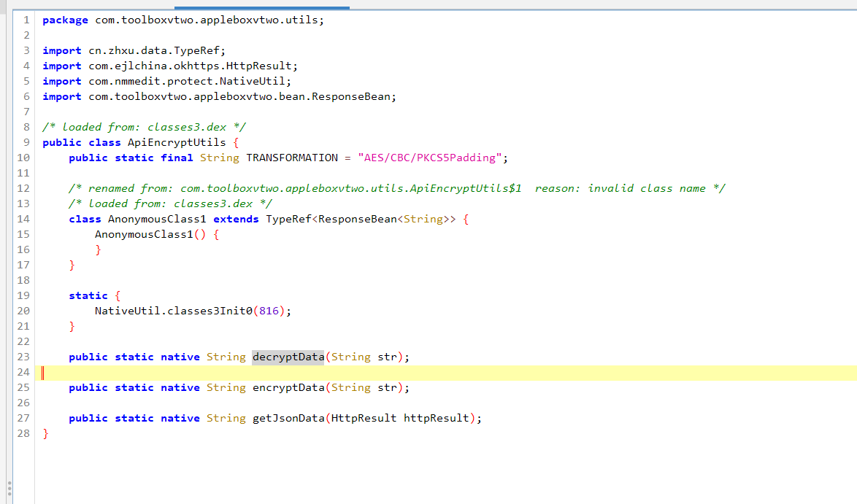
Task: Place the cursor on the highlighted empty line 24
Action: pos(438,373)
